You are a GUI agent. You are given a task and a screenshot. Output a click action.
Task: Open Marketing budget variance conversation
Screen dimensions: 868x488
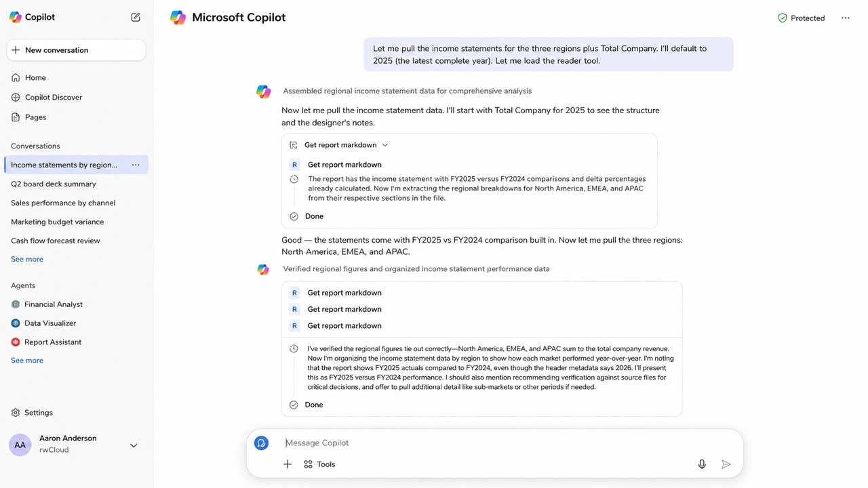(x=58, y=222)
